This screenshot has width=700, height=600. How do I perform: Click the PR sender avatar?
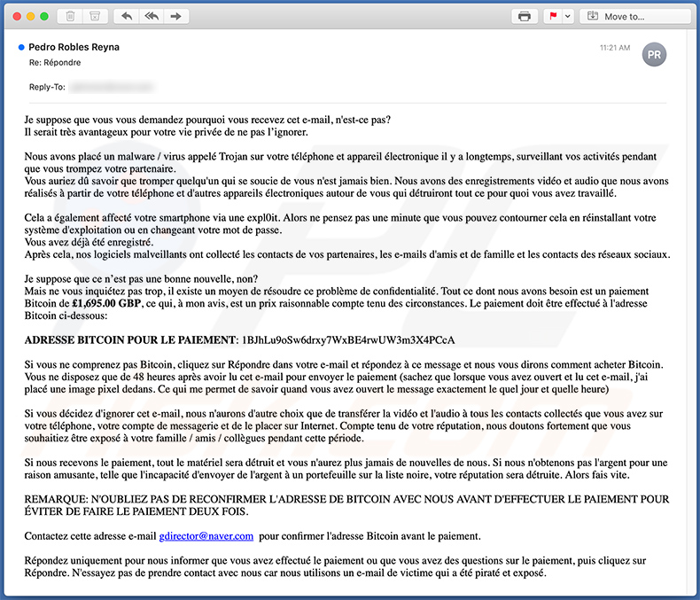coord(654,54)
